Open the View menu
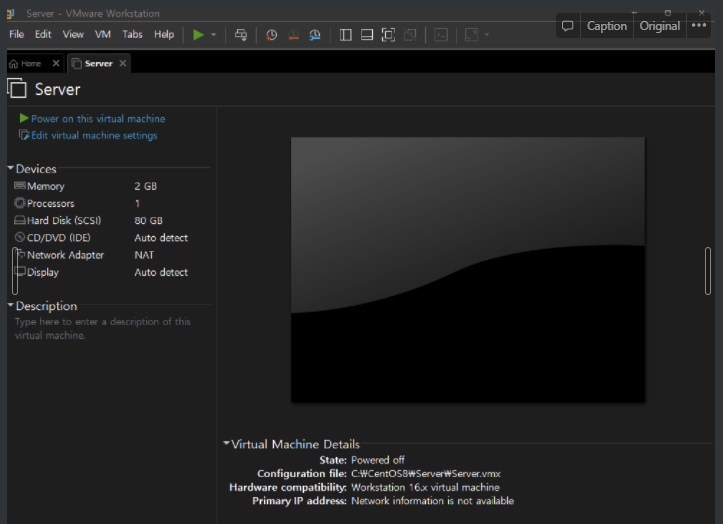Screen dimensions: 723x524 (73, 34)
